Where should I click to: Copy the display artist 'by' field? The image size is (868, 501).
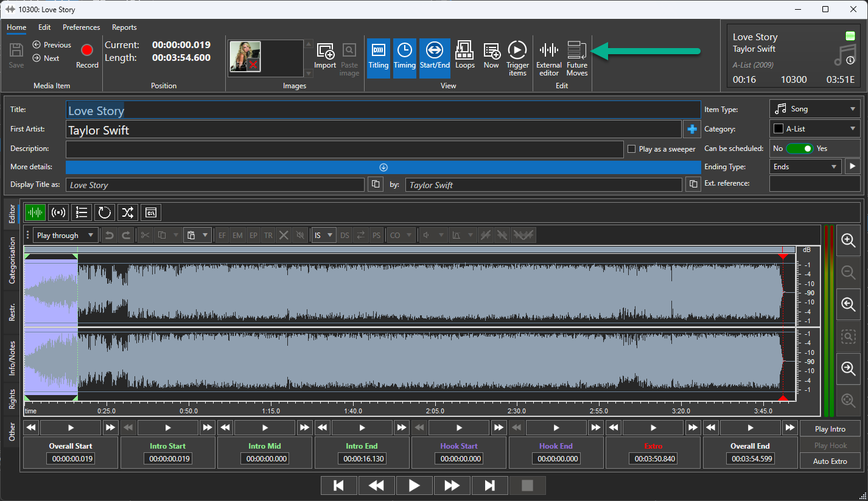click(x=693, y=184)
